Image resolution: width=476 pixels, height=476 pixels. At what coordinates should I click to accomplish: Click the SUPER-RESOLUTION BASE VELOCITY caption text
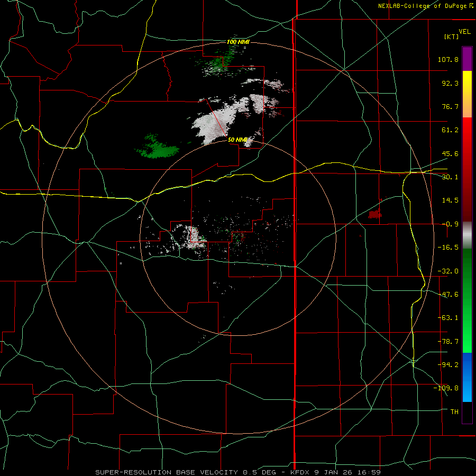tap(167, 472)
